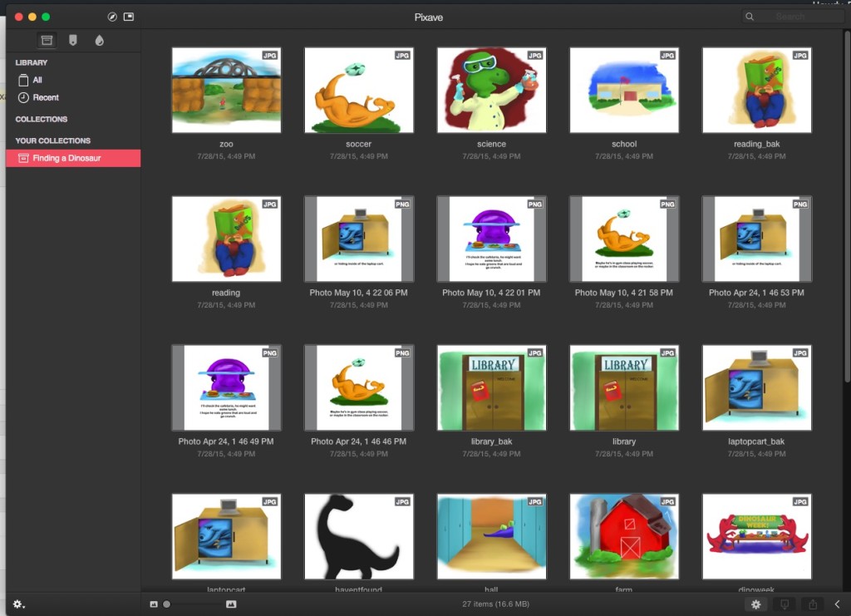Adjust the thumbnail size slider handle
Screen dimensions: 851x616
coord(167,604)
